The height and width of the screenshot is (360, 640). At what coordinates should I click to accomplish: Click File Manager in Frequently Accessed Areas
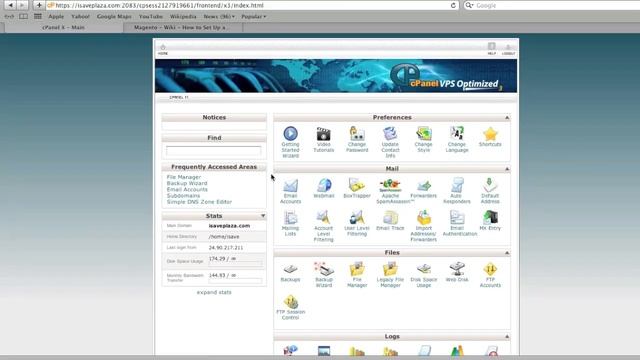click(184, 177)
